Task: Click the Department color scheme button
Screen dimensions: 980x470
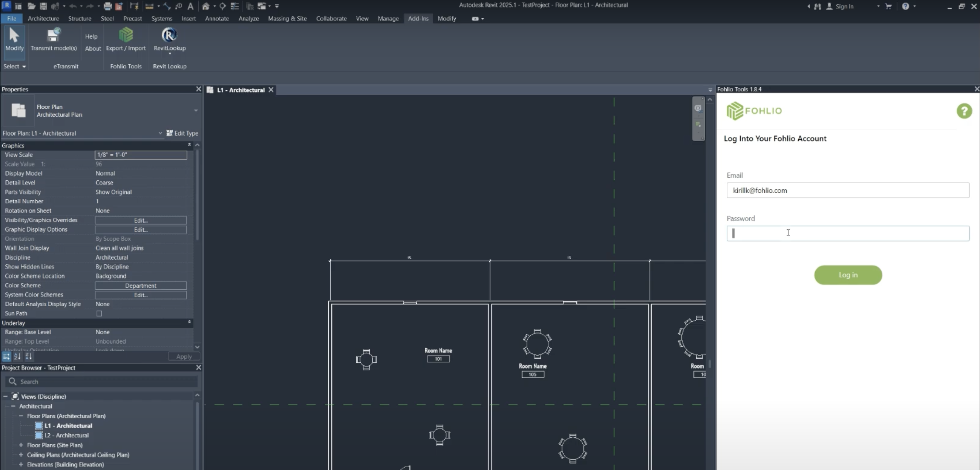Action: pyautogui.click(x=141, y=286)
